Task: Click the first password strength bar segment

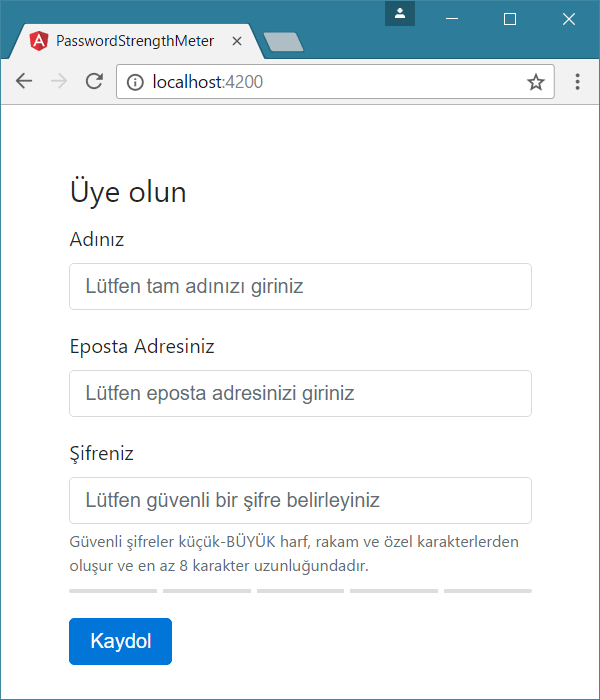Action: coord(113,591)
